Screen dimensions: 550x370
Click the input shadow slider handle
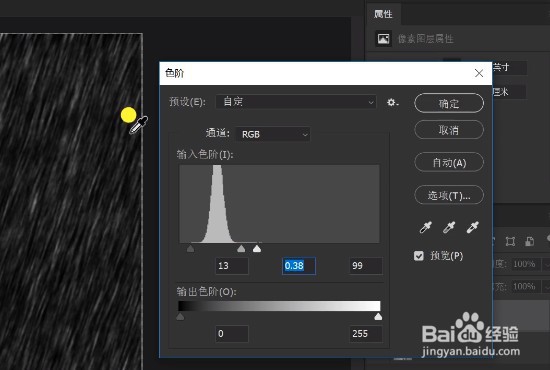pos(190,249)
